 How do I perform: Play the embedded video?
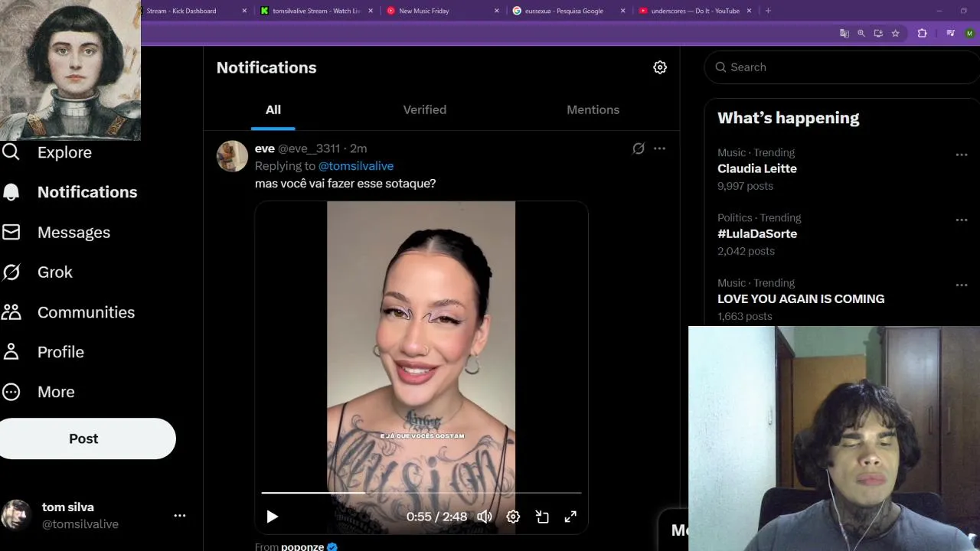coord(272,517)
